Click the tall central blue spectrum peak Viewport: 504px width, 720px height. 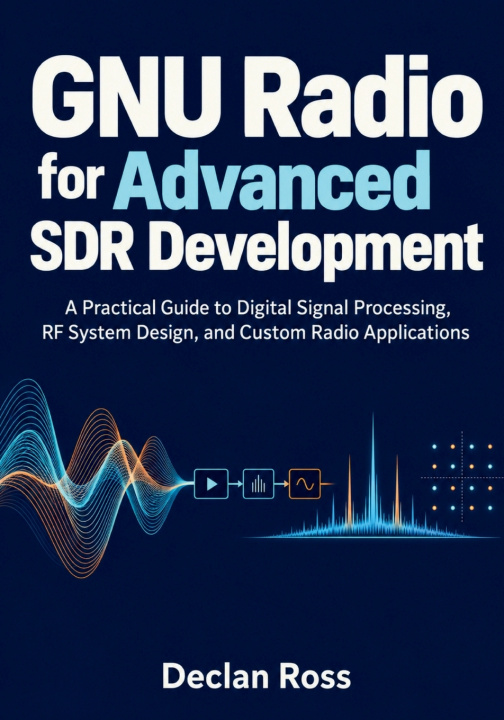click(373, 473)
